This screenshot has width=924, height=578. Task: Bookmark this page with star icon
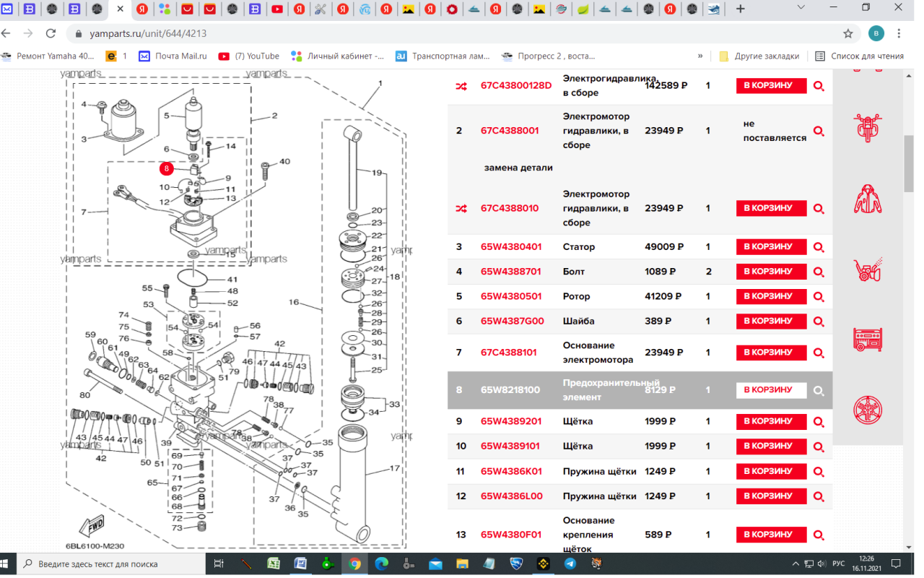coord(848,33)
